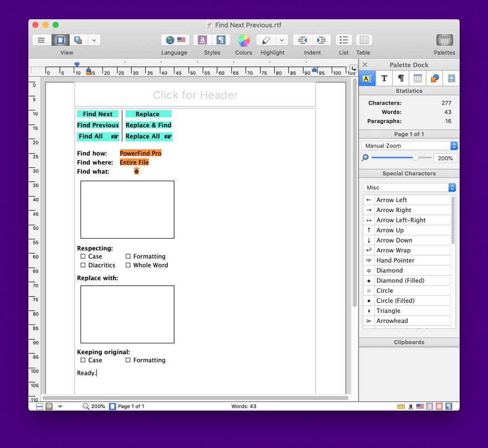Toggle the Diacritics checkbox

[x=83, y=265]
